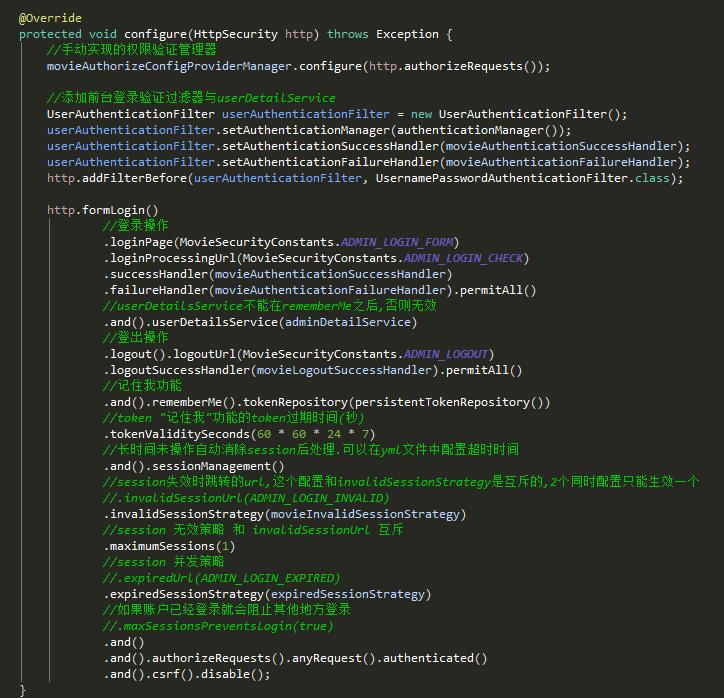
Task: Click the standalone .and() line
Action: (x=124, y=642)
